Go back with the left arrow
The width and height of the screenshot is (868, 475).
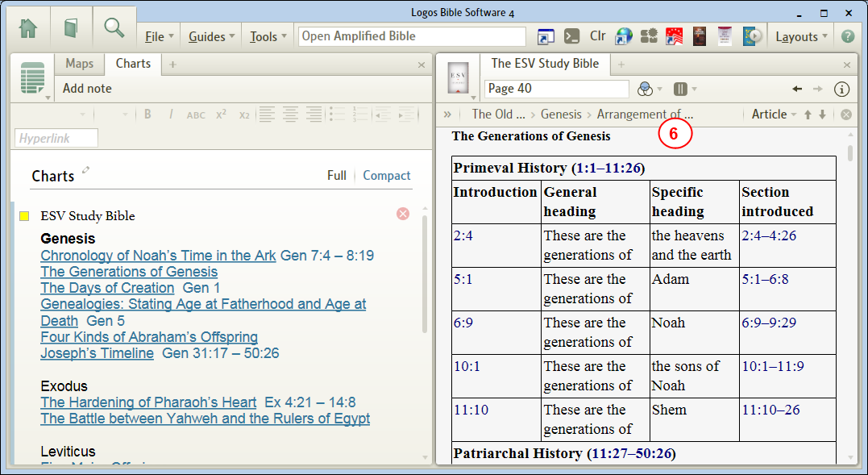[x=797, y=89]
